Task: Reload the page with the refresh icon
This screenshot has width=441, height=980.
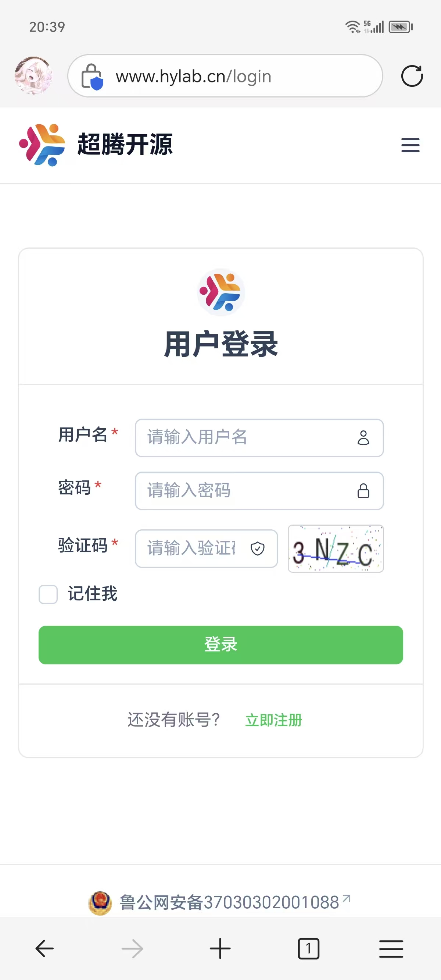Action: (x=412, y=76)
